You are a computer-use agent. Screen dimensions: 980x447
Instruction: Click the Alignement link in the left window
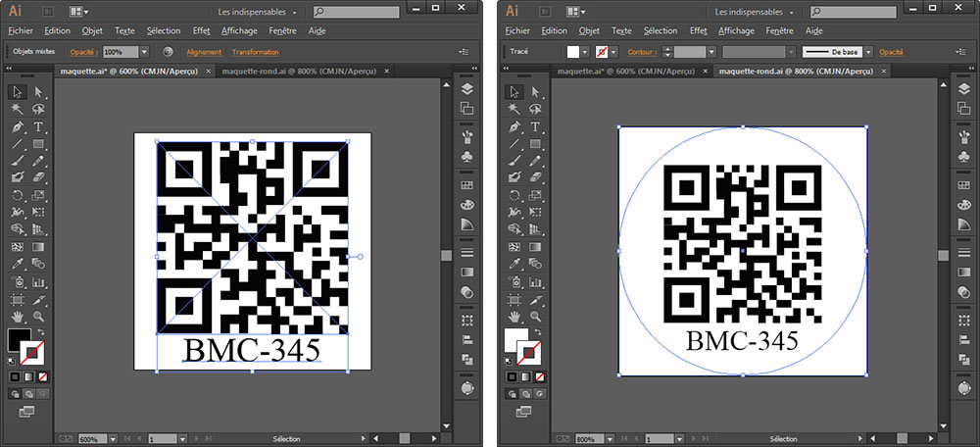[204, 53]
